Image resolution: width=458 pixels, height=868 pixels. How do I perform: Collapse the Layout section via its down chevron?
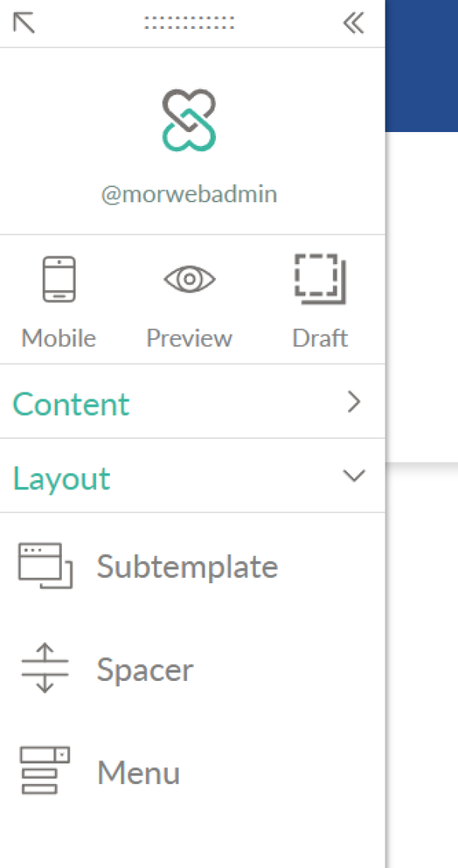[354, 476]
